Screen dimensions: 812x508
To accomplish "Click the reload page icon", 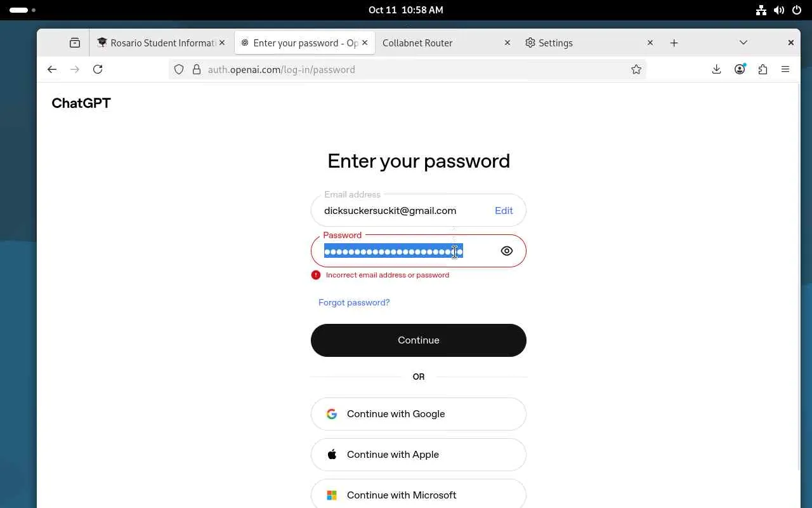I will coord(98,69).
